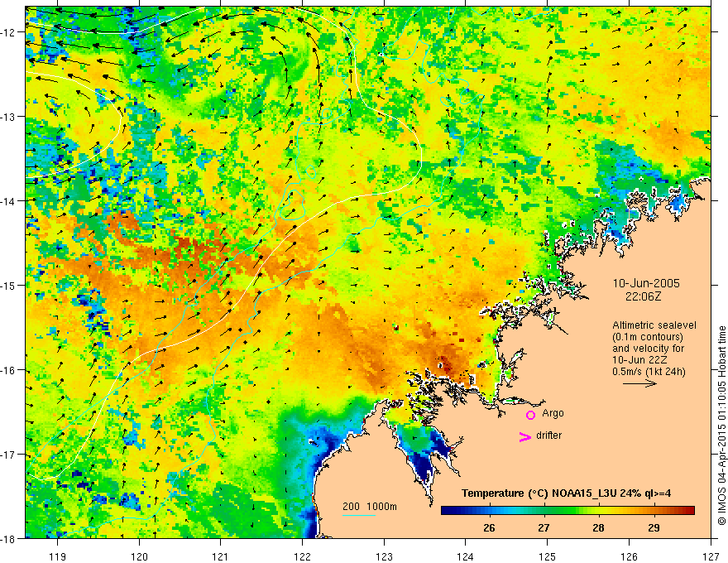Click the longitude axis label '122'
Screen dimensions: 728x563
[x=302, y=557]
